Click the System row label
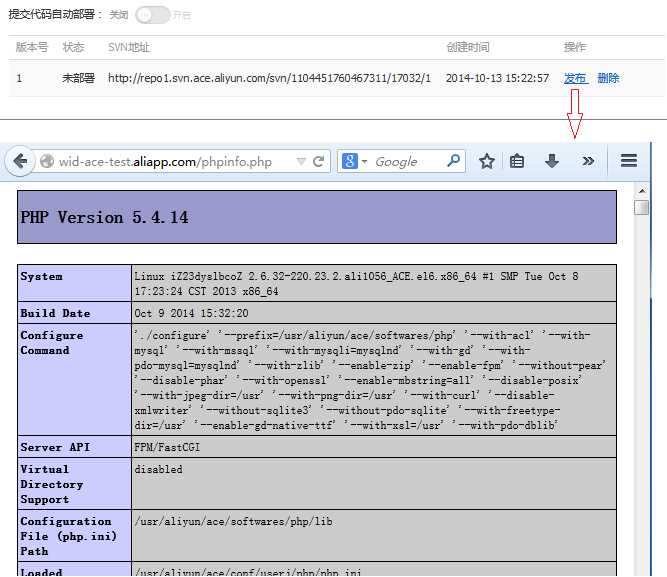This screenshot has width=667, height=577. 41,277
